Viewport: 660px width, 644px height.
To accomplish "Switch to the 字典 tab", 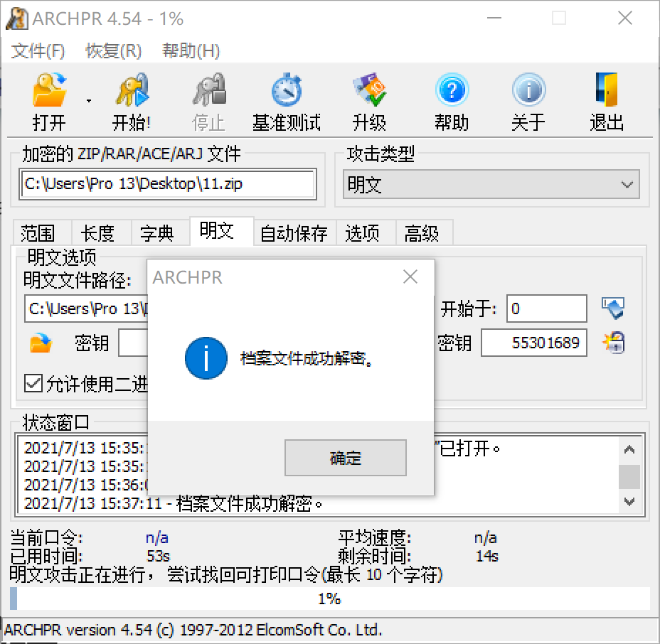I will 161,232.
